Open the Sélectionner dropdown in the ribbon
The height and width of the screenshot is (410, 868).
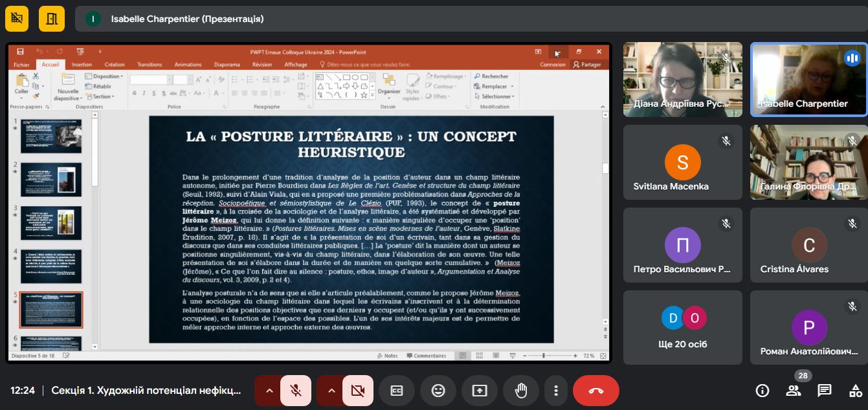pos(493,96)
